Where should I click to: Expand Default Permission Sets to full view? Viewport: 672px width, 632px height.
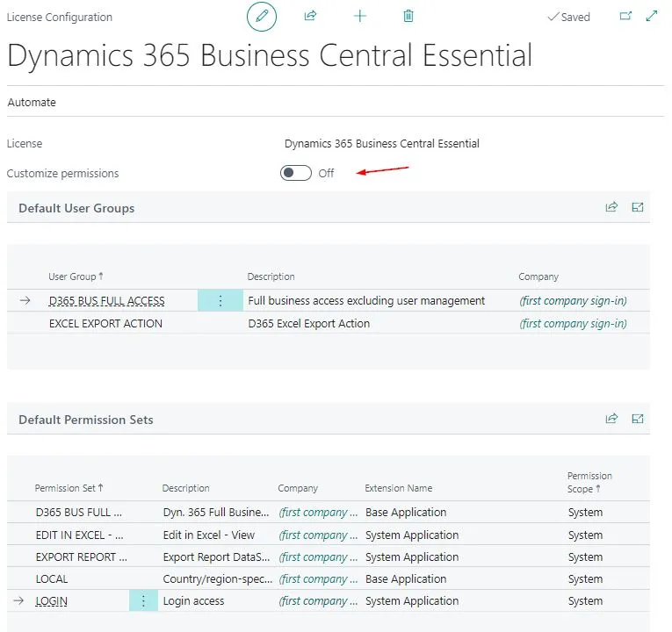point(638,419)
